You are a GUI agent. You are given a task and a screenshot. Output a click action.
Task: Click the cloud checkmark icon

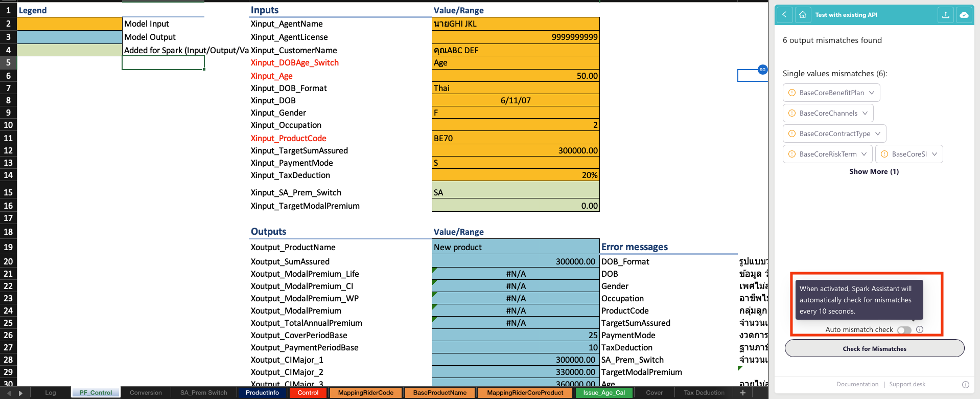coord(964,15)
